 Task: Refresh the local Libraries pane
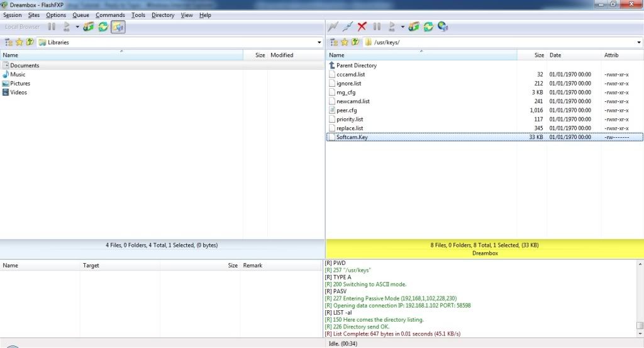tap(103, 26)
